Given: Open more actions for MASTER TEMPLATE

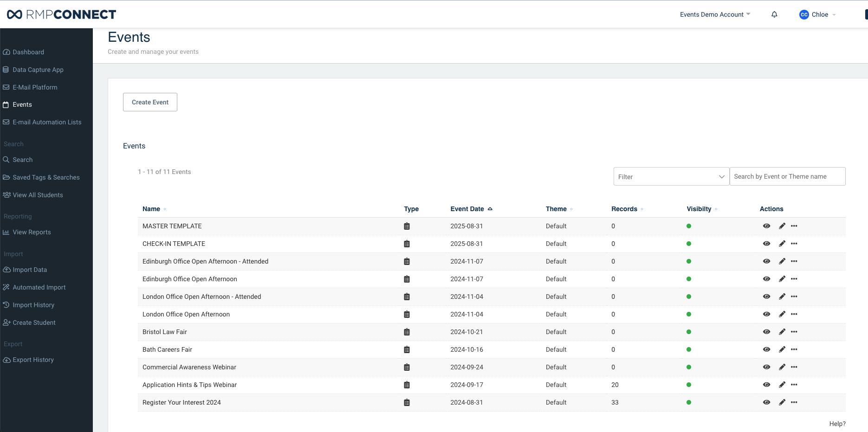Looking at the screenshot, I should pyautogui.click(x=794, y=226).
